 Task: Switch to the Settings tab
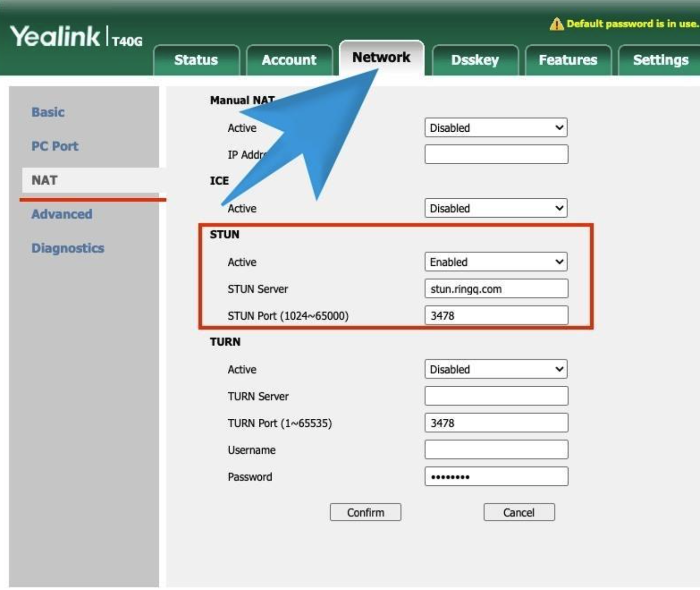[661, 60]
